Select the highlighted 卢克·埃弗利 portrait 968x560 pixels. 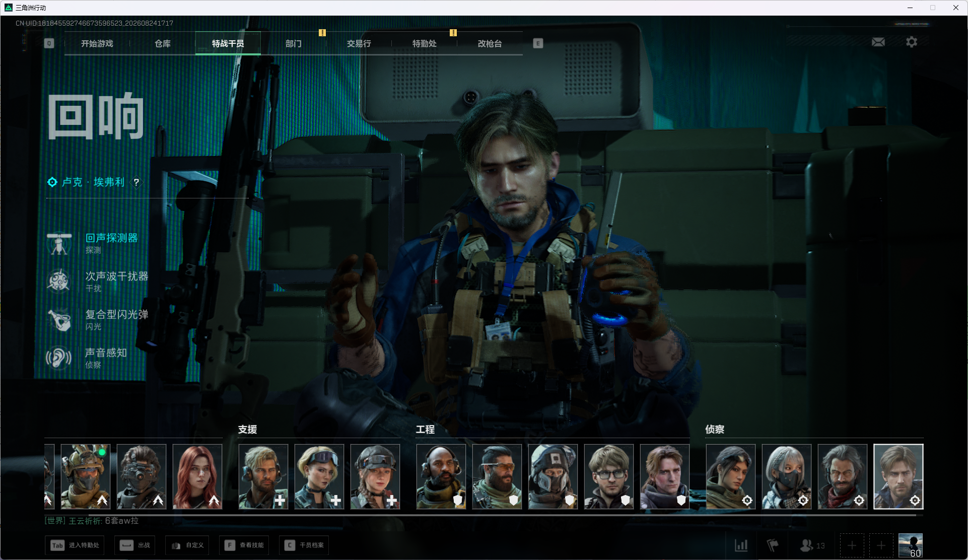coord(898,476)
